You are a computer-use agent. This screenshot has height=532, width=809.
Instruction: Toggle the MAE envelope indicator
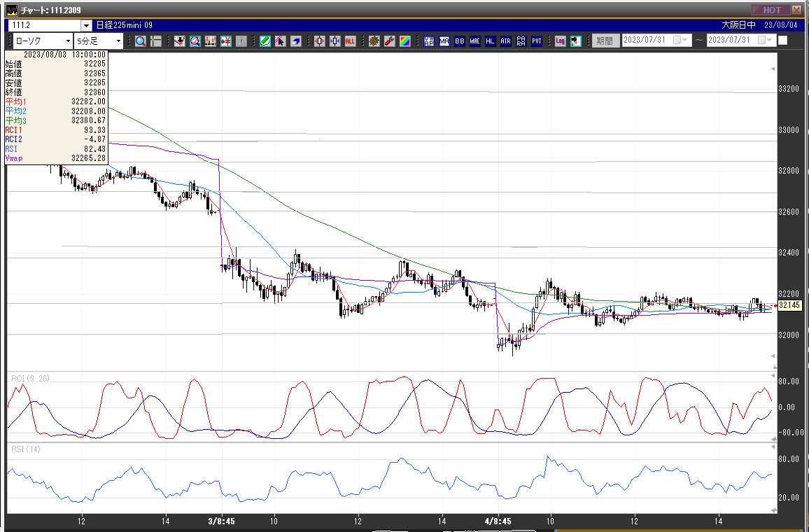point(475,41)
